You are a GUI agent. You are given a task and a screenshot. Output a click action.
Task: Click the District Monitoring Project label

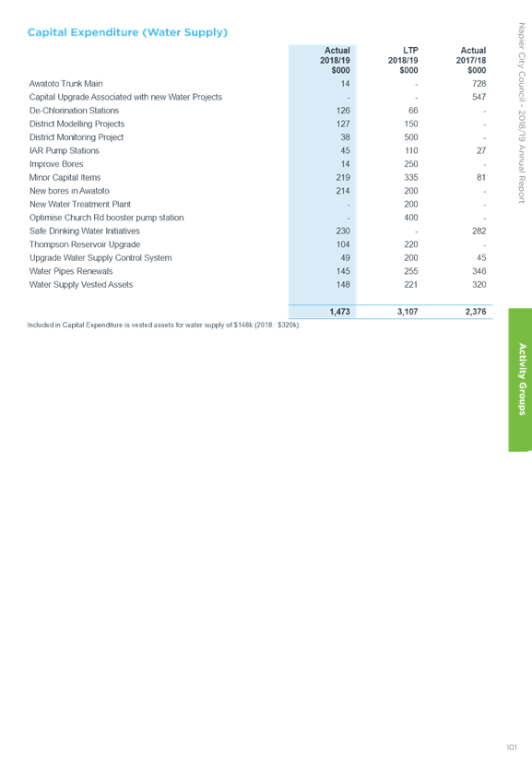point(77,137)
